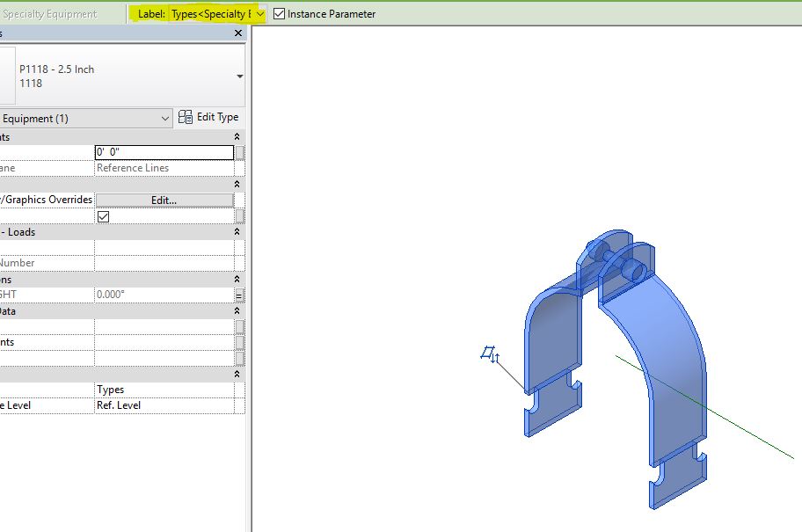This screenshot has height=532, width=802.
Task: Click the Edit Type icon in Properties palette
Action: [x=185, y=116]
